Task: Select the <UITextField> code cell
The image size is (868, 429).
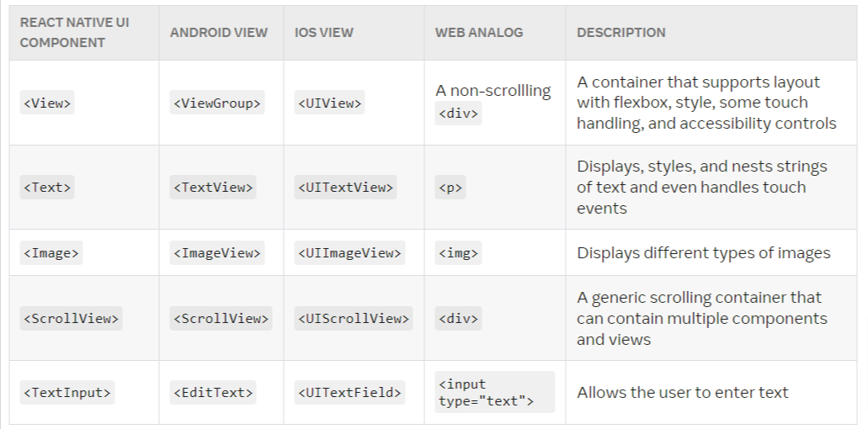Action: pyautogui.click(x=349, y=393)
